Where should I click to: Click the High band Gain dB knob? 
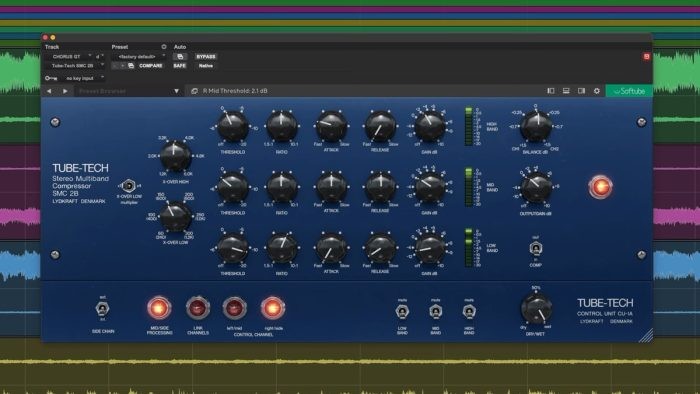point(429,127)
